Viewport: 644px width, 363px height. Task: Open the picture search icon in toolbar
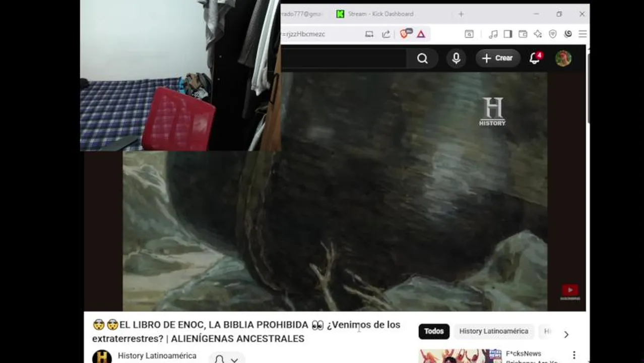469,34
